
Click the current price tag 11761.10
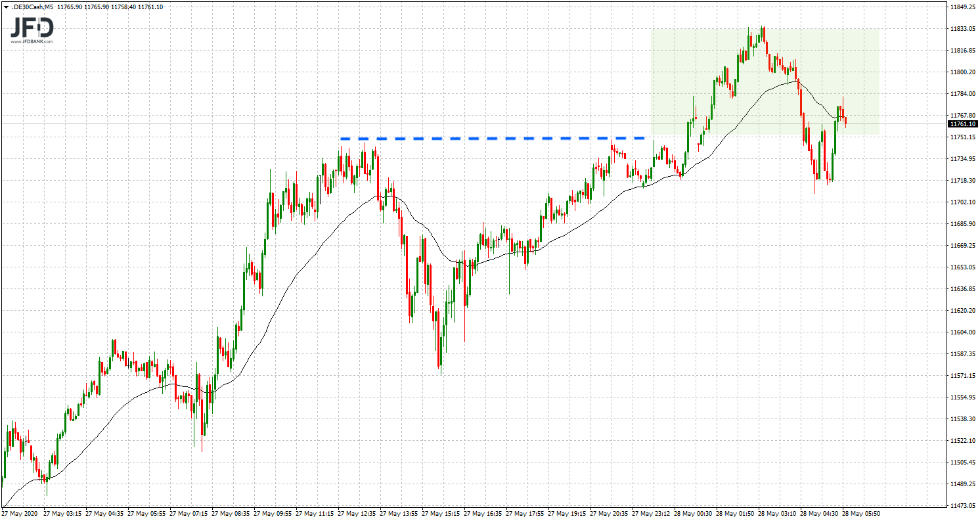click(x=962, y=124)
